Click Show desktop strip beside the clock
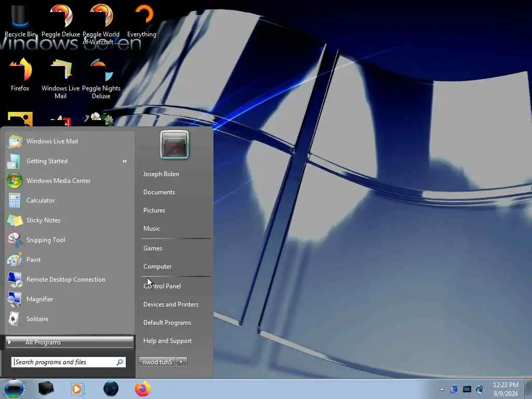 (528, 389)
